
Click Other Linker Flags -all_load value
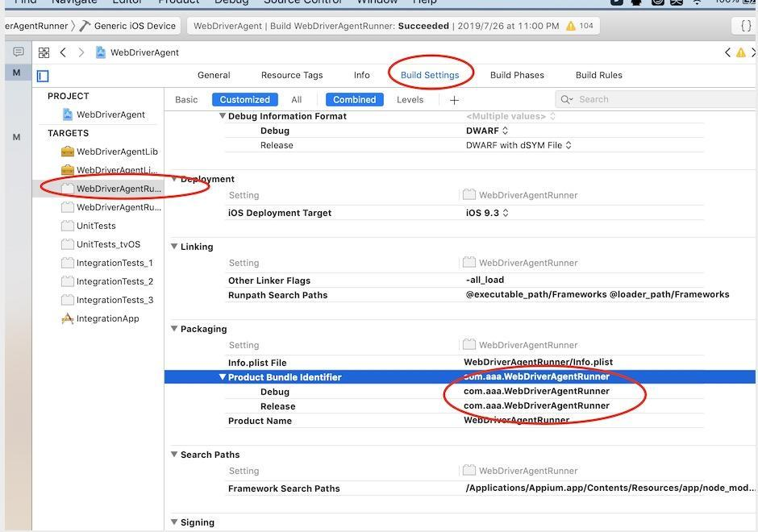pos(485,280)
